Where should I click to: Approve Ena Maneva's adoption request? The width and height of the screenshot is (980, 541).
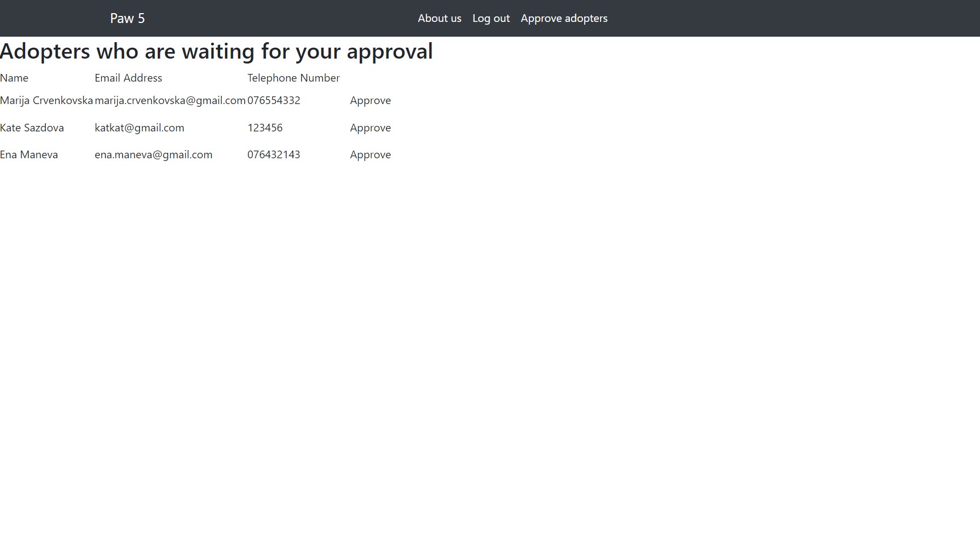click(370, 155)
